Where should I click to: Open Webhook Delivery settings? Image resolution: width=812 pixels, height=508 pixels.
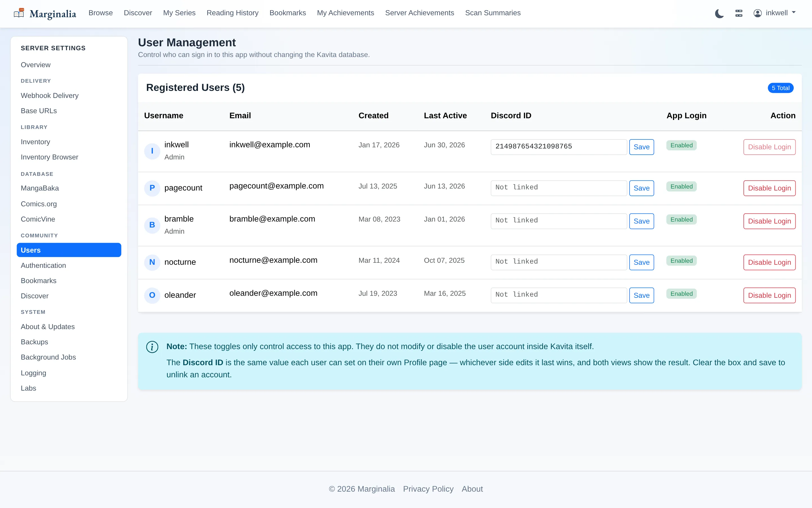click(69, 96)
